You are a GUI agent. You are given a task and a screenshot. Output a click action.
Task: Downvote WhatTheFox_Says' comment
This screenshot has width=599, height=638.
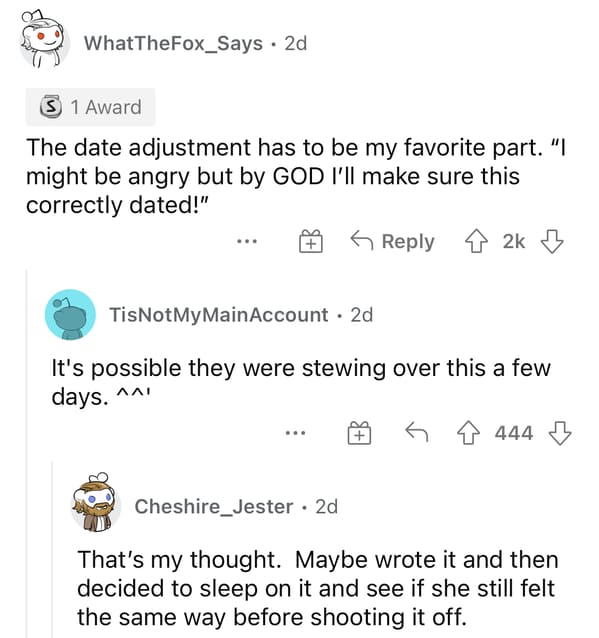(552, 242)
